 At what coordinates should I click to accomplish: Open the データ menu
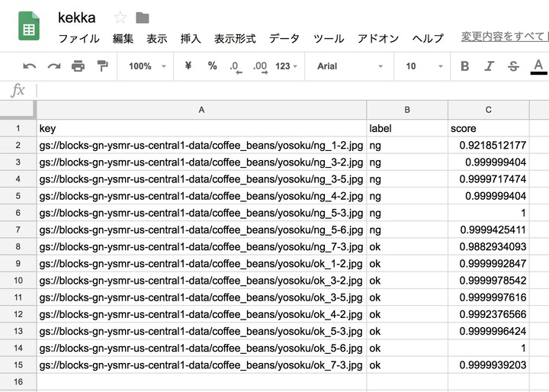284,38
